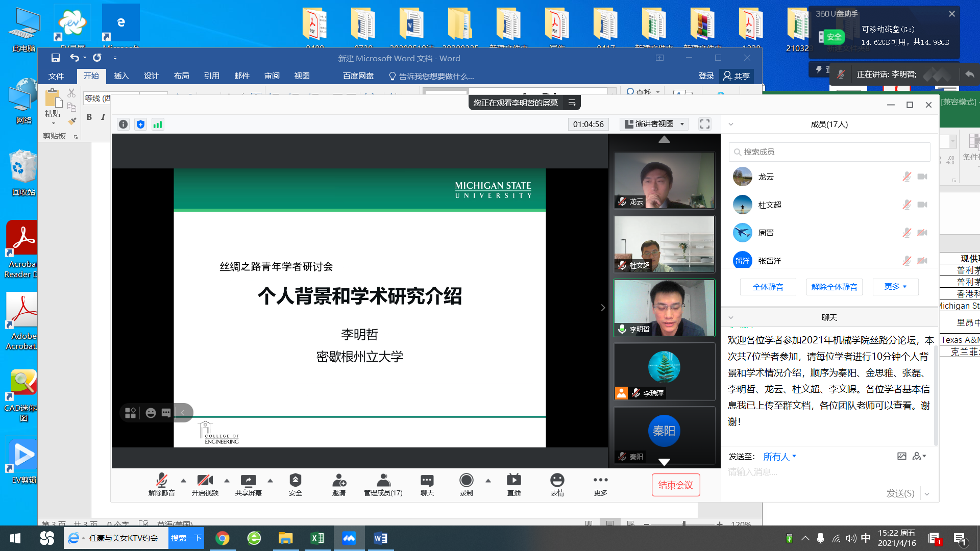Click the 搜索成员 search field
Screen dimensions: 980x551
[829, 152]
